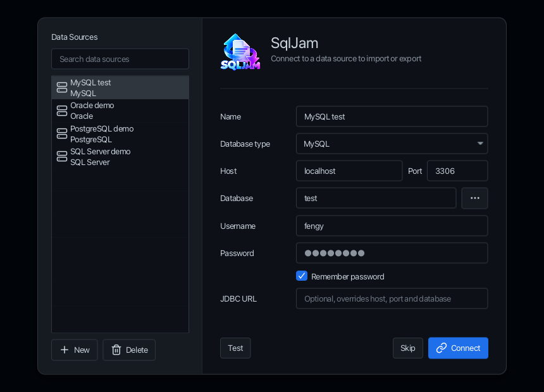The height and width of the screenshot is (392, 544).
Task: Click the Data Sources heading
Action: (x=74, y=37)
